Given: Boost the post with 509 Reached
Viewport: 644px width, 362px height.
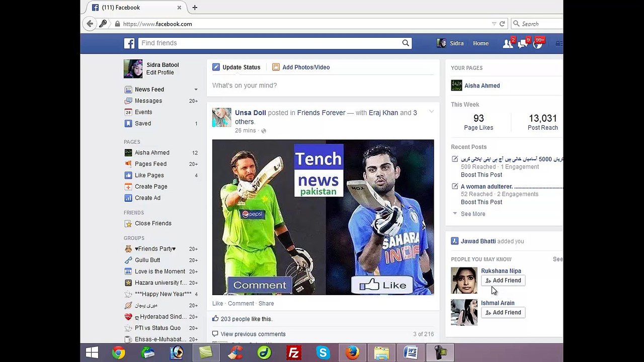Looking at the screenshot, I should [x=481, y=175].
